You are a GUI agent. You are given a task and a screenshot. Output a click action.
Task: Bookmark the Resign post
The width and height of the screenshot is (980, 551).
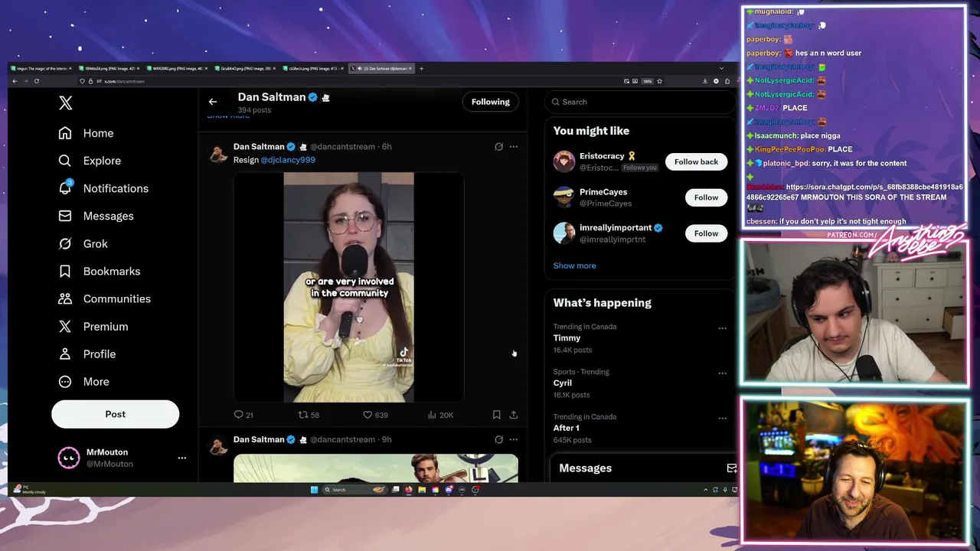pos(496,415)
